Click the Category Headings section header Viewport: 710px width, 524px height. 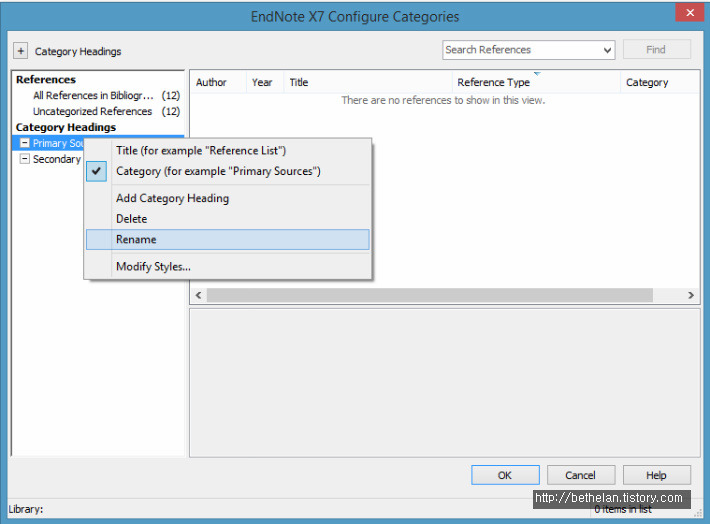point(66,127)
